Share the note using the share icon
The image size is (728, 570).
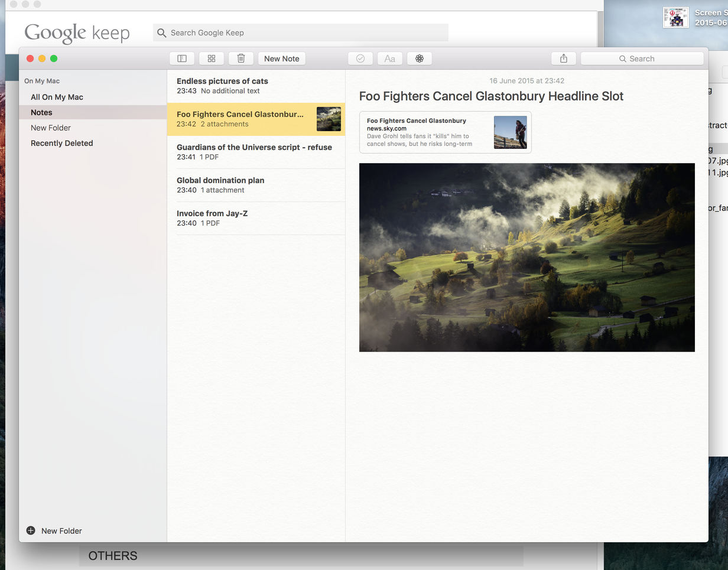tap(564, 58)
